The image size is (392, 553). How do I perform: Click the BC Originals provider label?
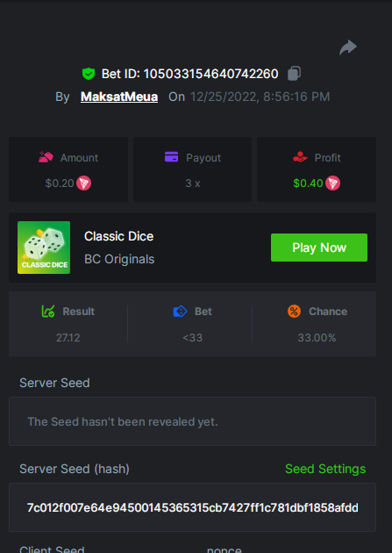pyautogui.click(x=119, y=259)
